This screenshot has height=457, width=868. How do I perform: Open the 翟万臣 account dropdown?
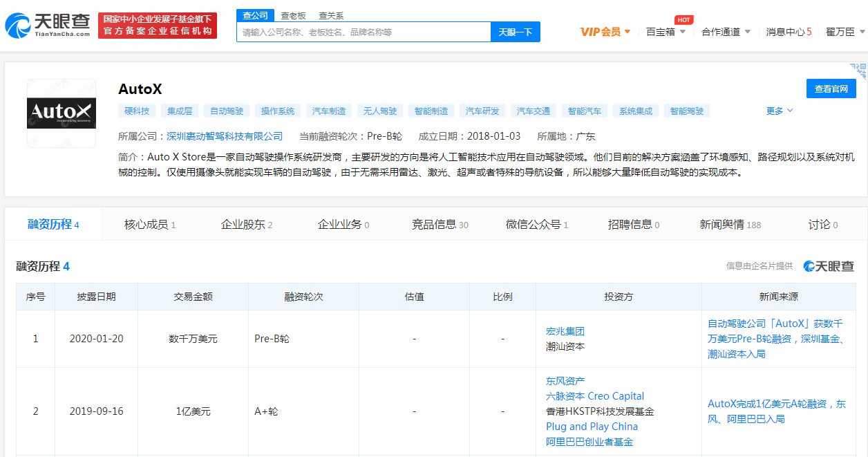(x=845, y=32)
